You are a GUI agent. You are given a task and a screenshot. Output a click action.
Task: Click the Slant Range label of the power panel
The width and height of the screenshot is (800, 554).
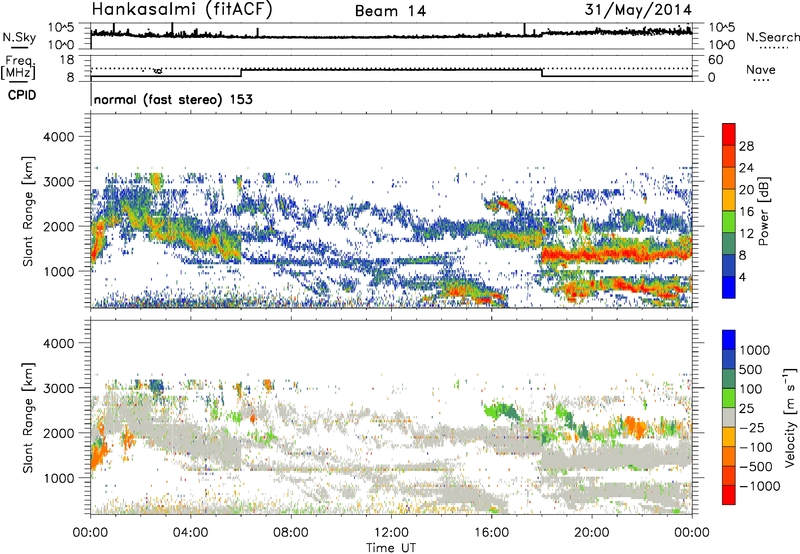click(28, 211)
